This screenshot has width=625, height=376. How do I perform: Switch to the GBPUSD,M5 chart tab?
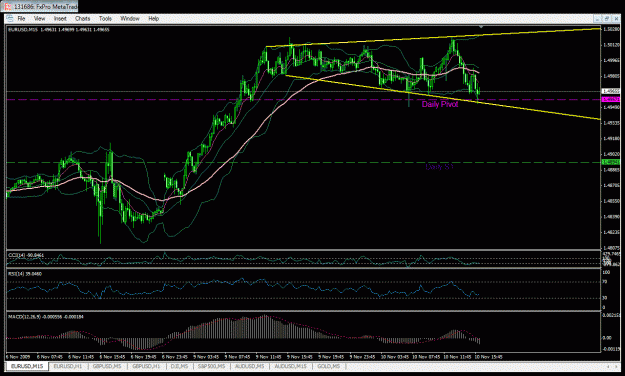pyautogui.click(x=107, y=366)
